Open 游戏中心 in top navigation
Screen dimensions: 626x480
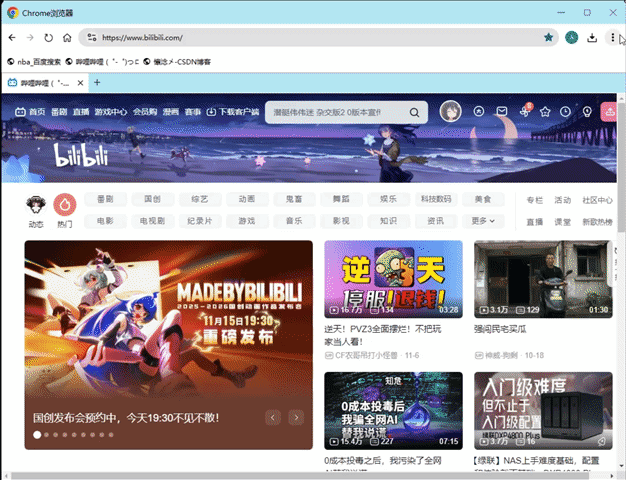(111, 112)
